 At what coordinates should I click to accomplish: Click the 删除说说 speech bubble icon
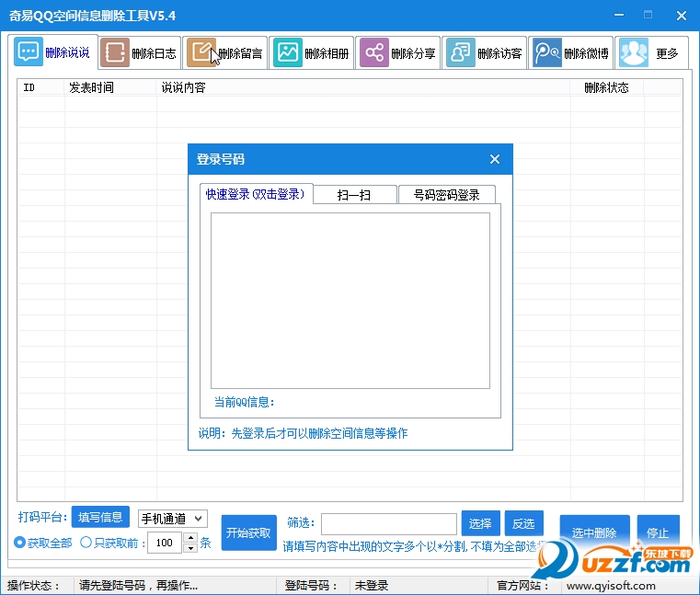click(x=29, y=51)
